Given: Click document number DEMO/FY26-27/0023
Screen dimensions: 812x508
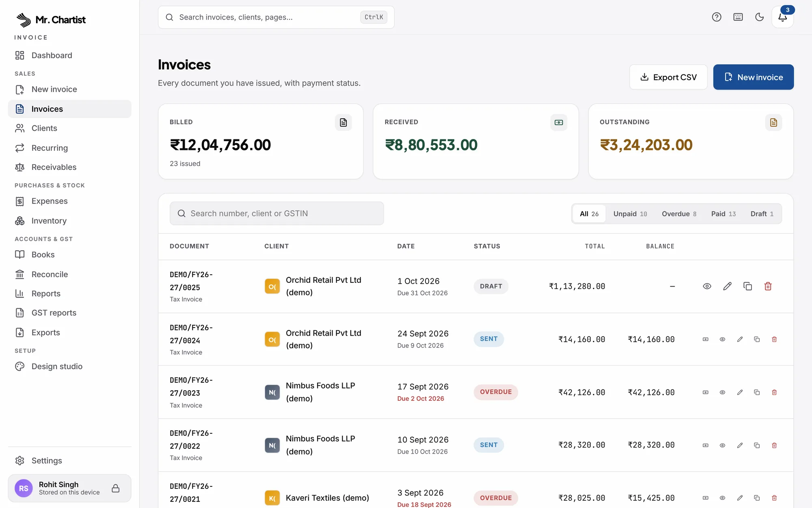Looking at the screenshot, I should pos(191,386).
